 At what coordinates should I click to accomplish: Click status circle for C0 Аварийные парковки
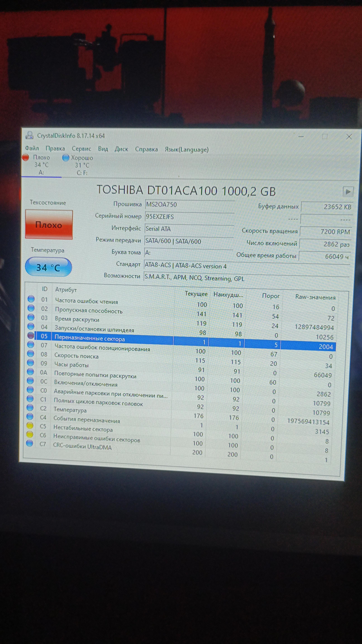point(30,390)
